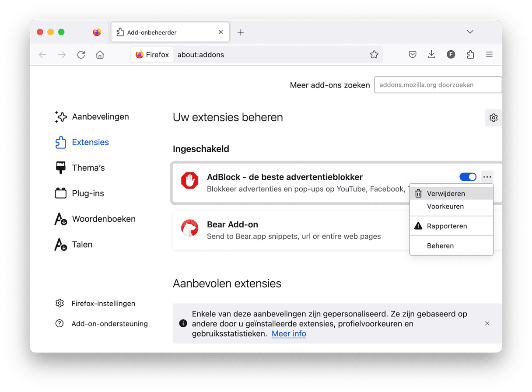Open Firefox-instellingen from the sidebar
This screenshot has height=392, width=532.
pos(103,304)
